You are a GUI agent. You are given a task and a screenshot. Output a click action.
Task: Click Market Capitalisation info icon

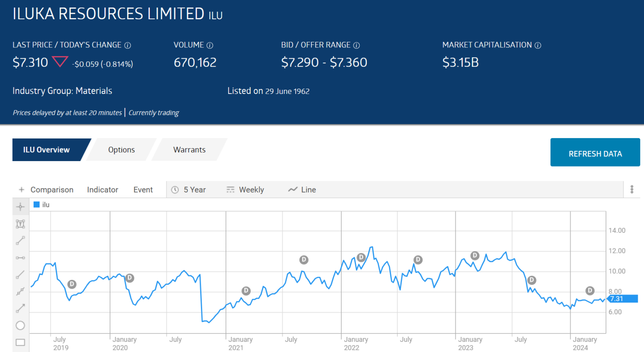[x=538, y=45]
